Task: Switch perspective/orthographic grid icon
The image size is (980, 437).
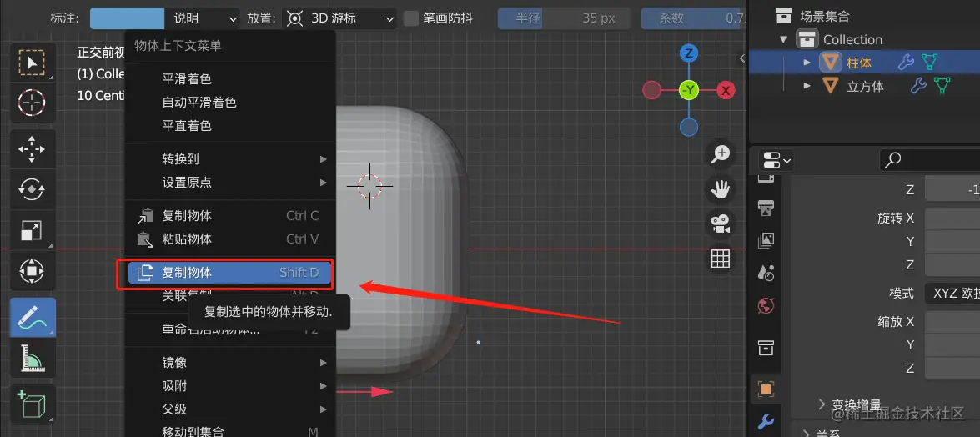Action: pos(721,259)
